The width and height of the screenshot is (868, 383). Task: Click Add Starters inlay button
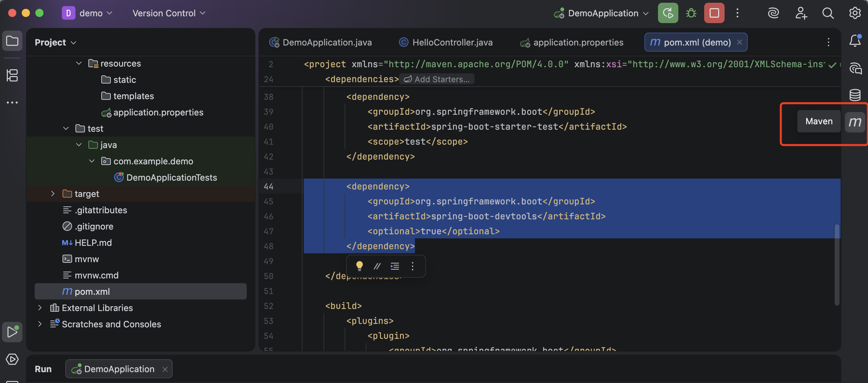tap(437, 79)
